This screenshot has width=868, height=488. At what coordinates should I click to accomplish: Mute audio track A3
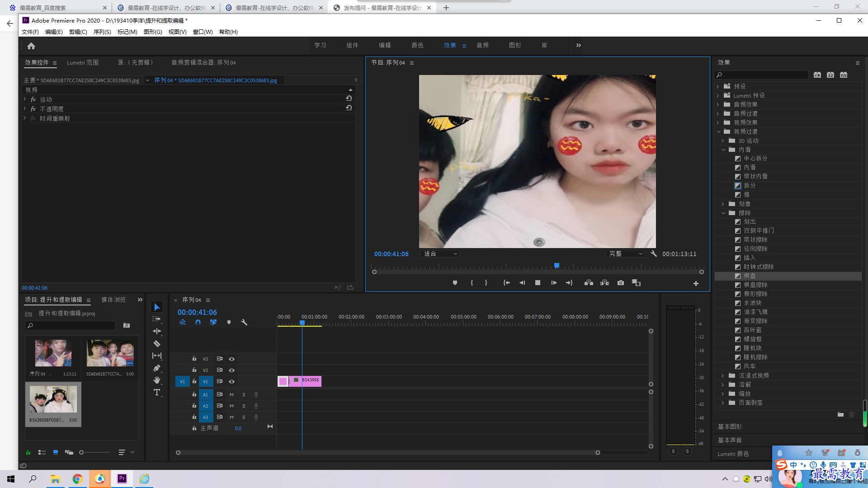click(x=231, y=418)
